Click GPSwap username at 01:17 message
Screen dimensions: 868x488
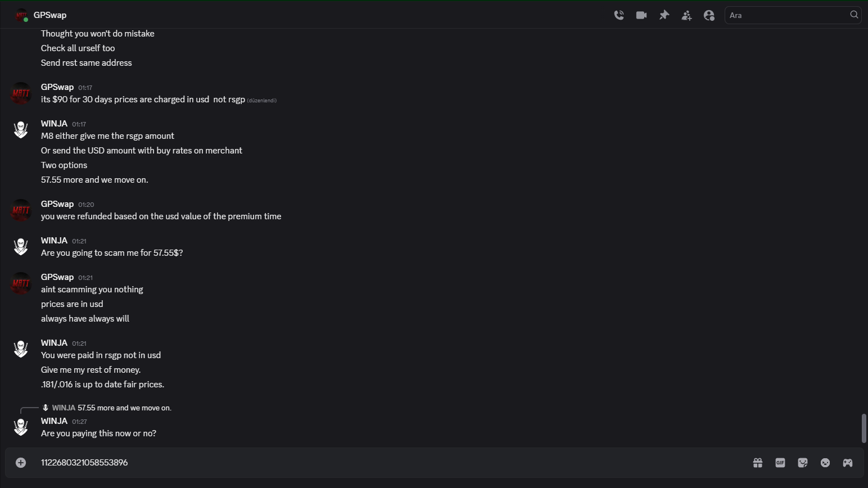pos(57,87)
